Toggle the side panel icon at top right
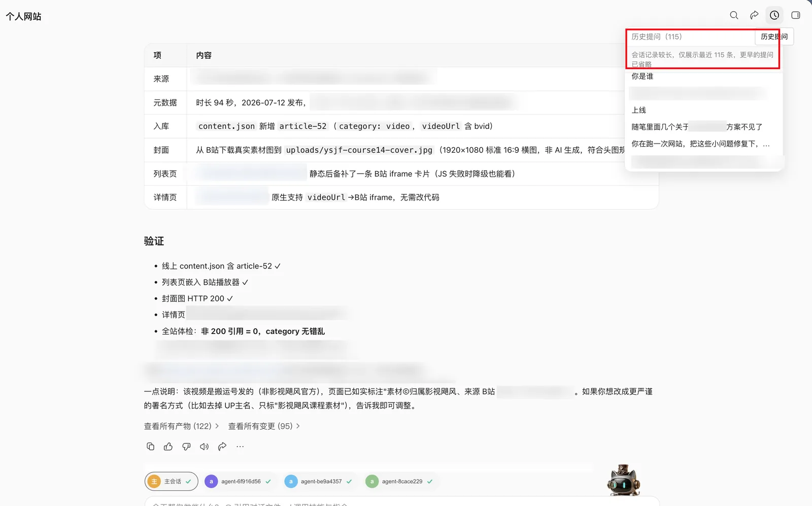Screen dimensions: 812x506 point(796,15)
